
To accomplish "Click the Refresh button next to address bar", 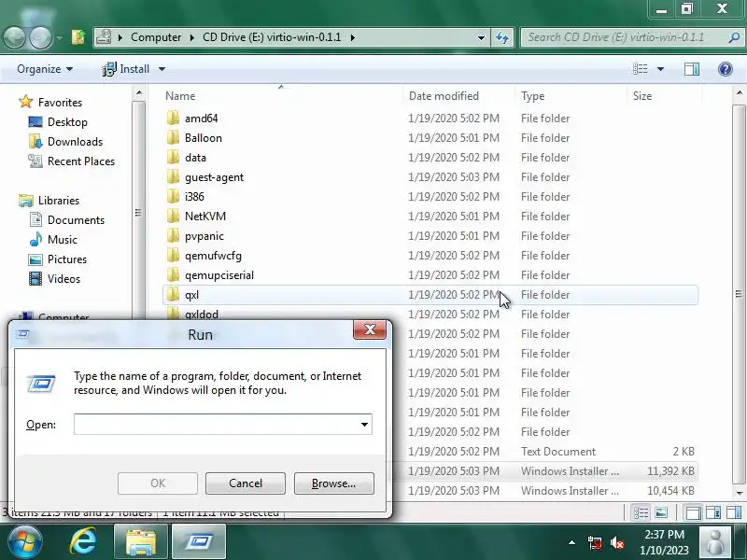I will point(502,37).
